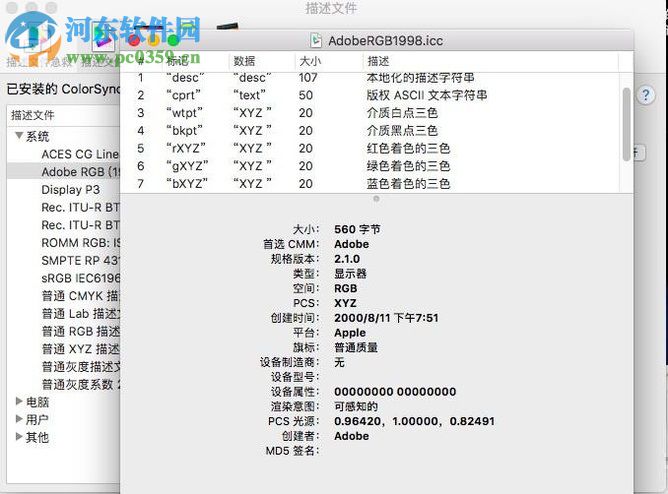Click the 类型 value 显示器
Viewport: 668px width, 494px height.
point(350,273)
